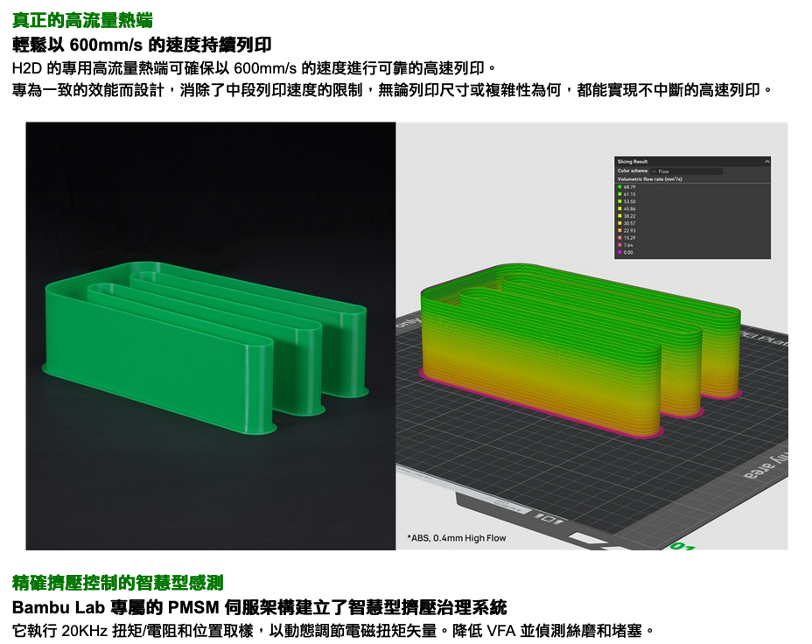Click the 45.86 flow rate color swatch
Viewport: 812px width, 644px height.
(x=619, y=208)
